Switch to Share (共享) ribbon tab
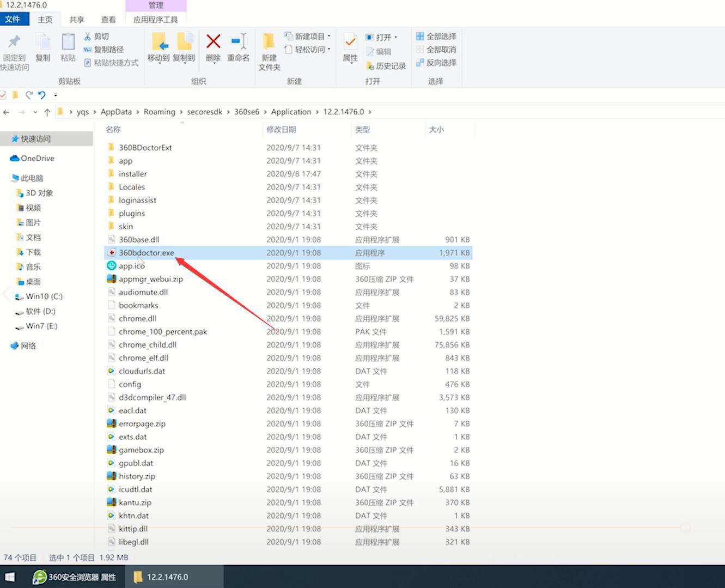Image resolution: width=725 pixels, height=588 pixels. tap(77, 19)
